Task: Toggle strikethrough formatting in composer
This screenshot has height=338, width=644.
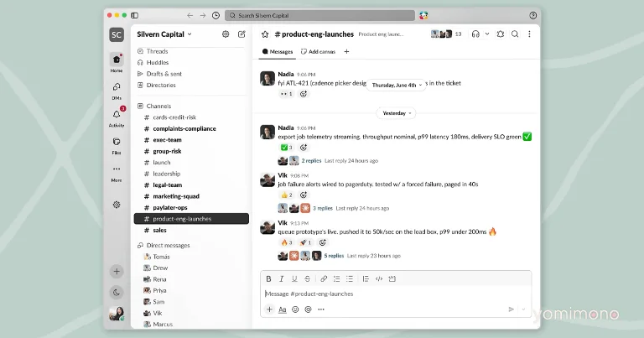Action: 307,278
